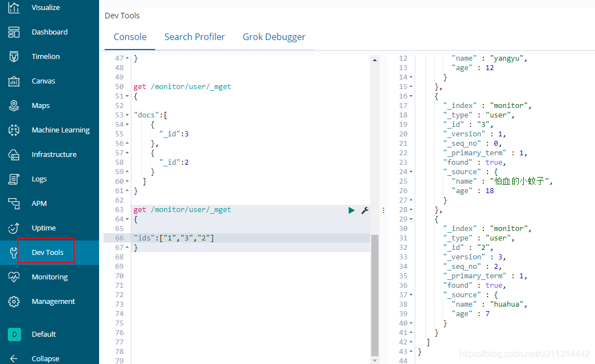Click the Maps sidebar icon

(14, 106)
